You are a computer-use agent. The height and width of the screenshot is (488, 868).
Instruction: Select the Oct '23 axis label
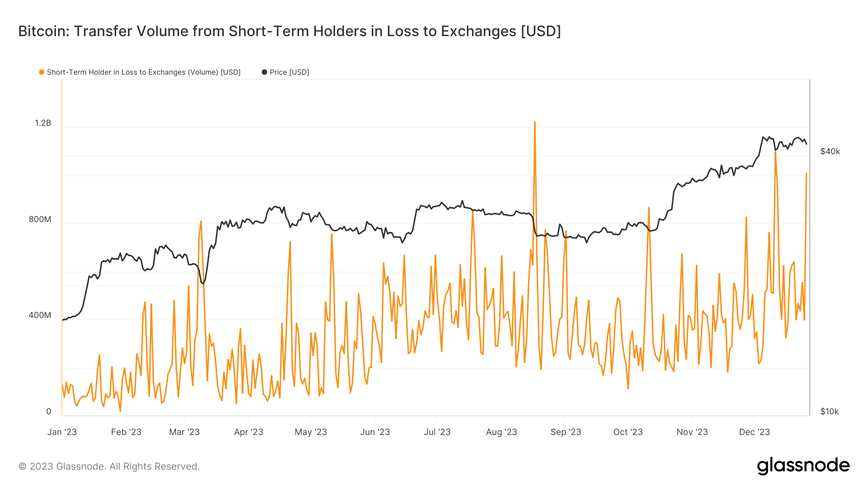coord(628,432)
